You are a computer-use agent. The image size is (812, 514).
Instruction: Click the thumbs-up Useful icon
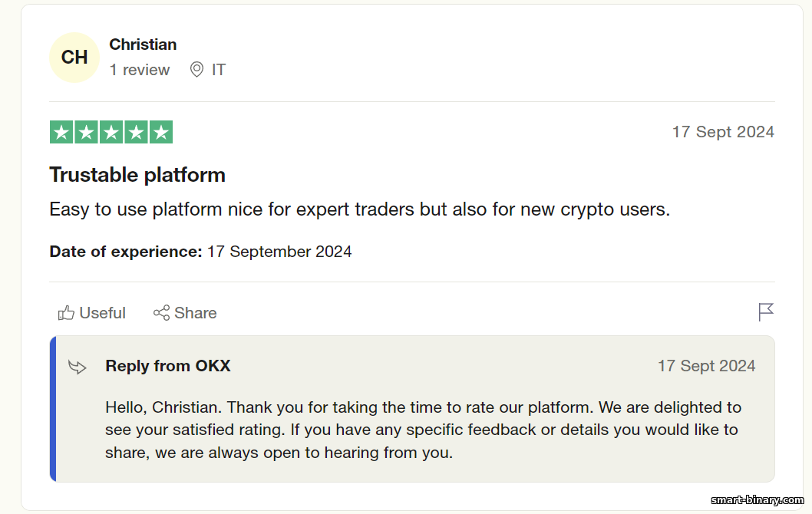[x=66, y=313]
